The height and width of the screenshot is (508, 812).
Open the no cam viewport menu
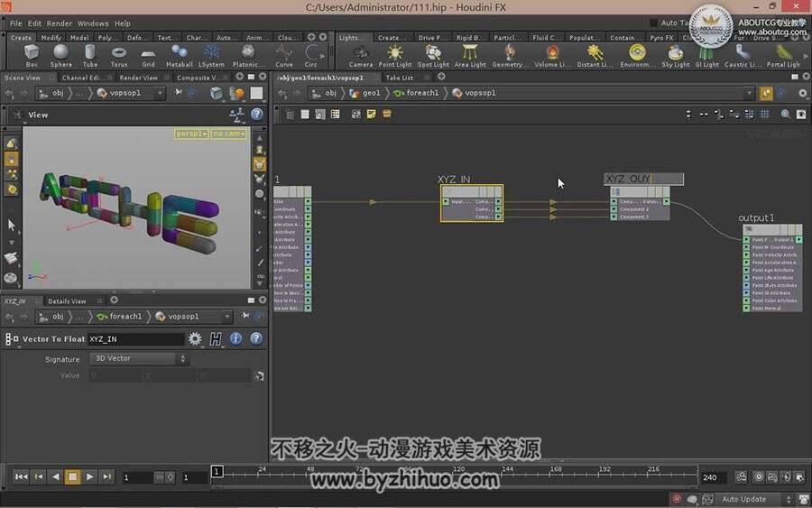[229, 134]
